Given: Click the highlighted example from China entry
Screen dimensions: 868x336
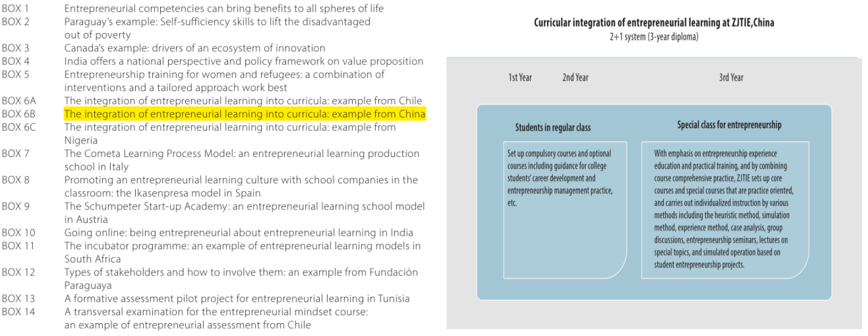Looking at the screenshot, I should [x=245, y=114].
